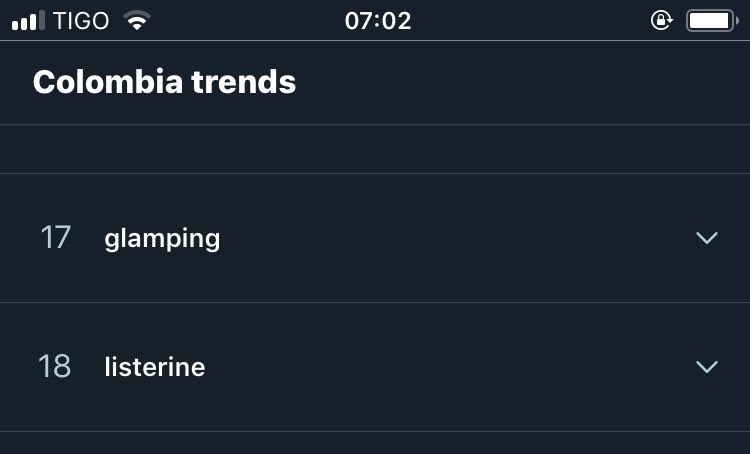Tap the rotation lock icon
Image resolution: width=750 pixels, height=454 pixels.
[x=662, y=21]
